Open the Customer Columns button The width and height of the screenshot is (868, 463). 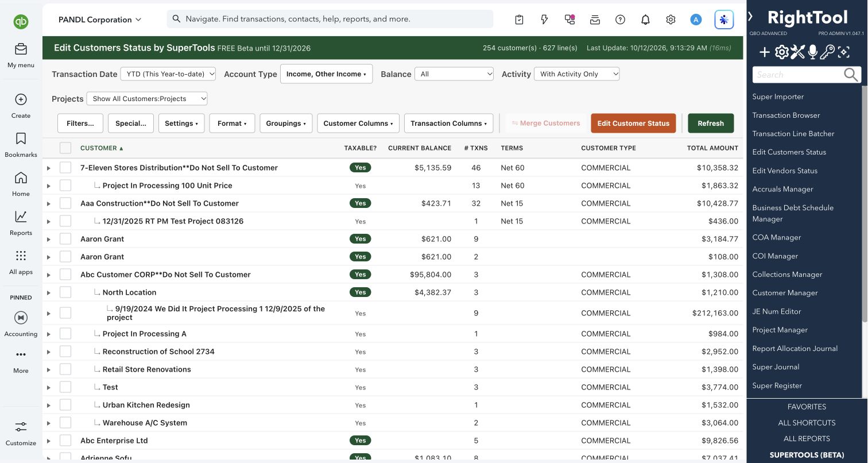click(x=358, y=123)
